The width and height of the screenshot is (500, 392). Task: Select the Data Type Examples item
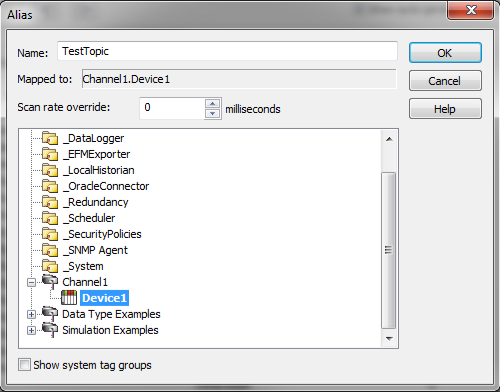pyautogui.click(x=111, y=314)
